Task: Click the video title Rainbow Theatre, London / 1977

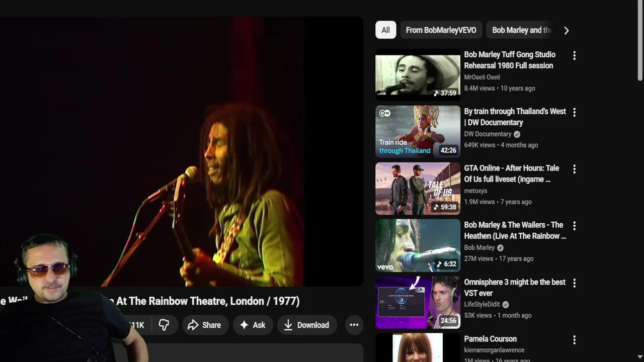Action: pos(208,301)
